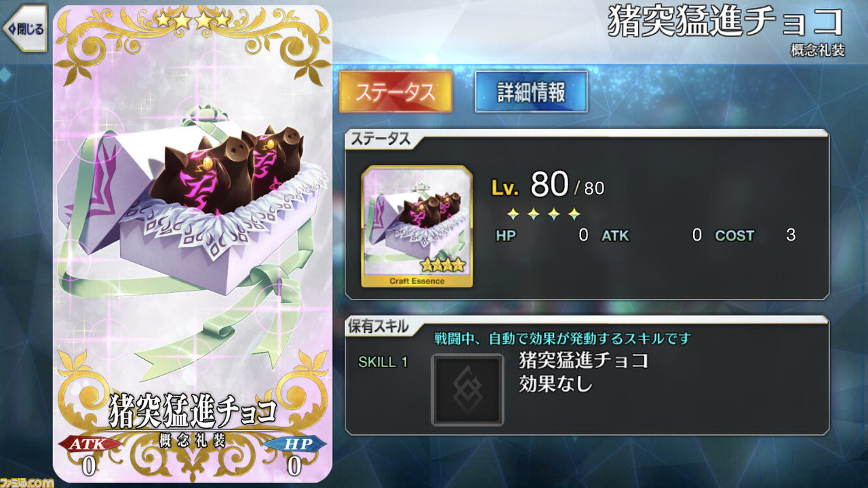Close the card view with 閉じる button
Viewport: 868px width, 488px height.
coord(24,28)
